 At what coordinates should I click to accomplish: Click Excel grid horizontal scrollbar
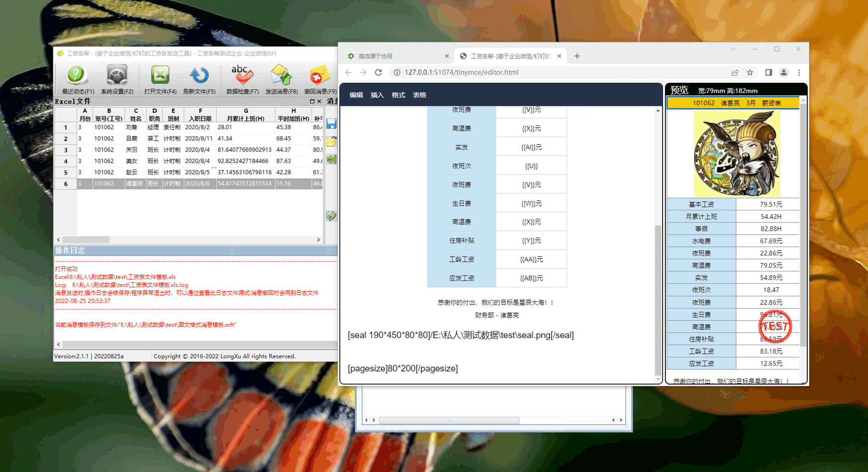click(x=86, y=240)
